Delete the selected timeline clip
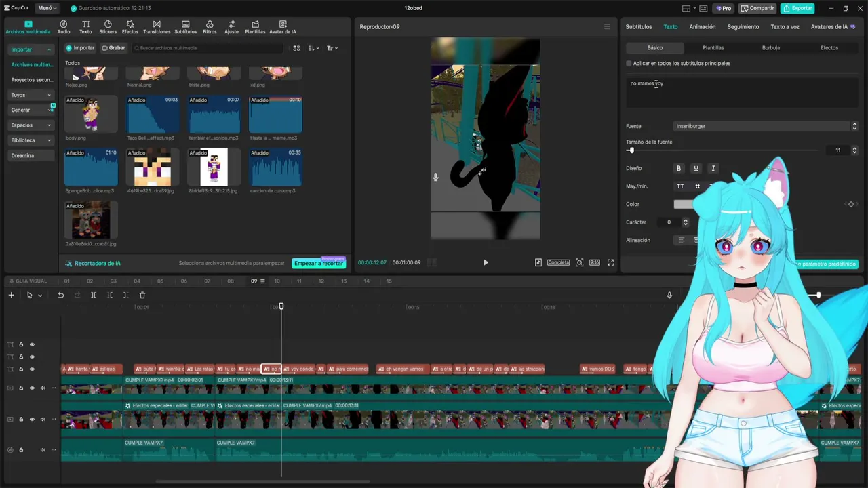Screen dimensions: 868x488 [x=142, y=295]
